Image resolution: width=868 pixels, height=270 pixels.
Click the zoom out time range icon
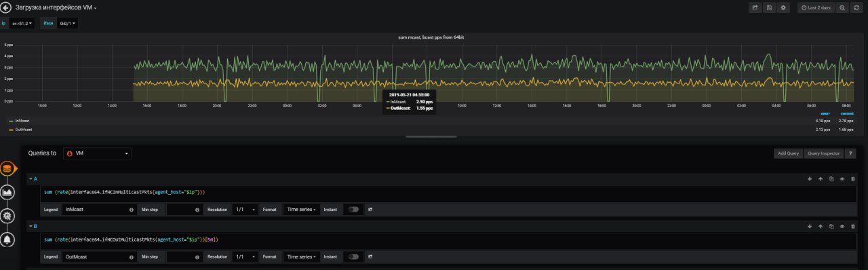tap(842, 7)
